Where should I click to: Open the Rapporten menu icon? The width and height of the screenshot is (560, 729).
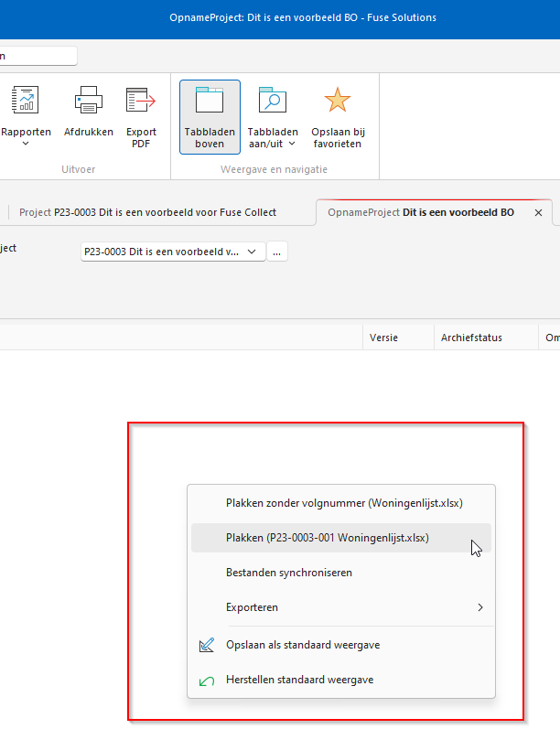25,100
